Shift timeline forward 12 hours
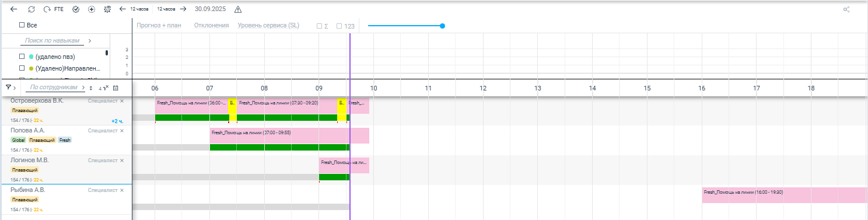The image size is (868, 220). point(183,9)
